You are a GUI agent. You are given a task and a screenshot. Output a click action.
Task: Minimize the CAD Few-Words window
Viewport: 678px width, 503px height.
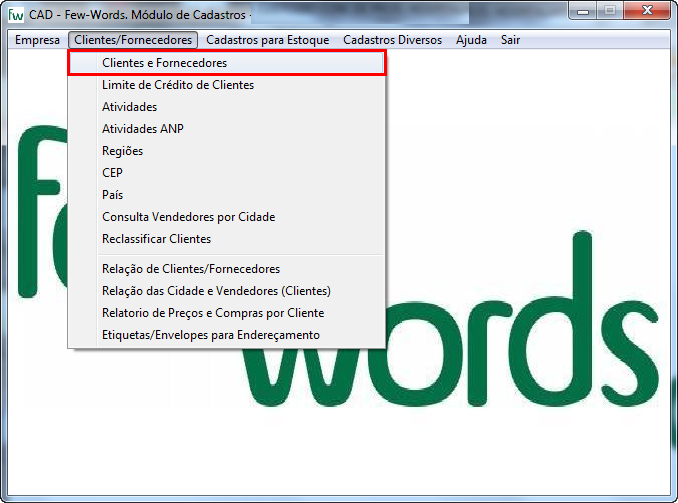coord(583,11)
